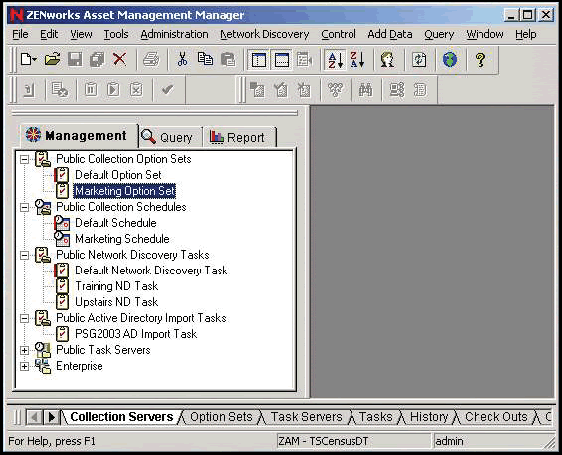Switch to the Query tab
Screen dimensions: 562x455
[x=170, y=137]
